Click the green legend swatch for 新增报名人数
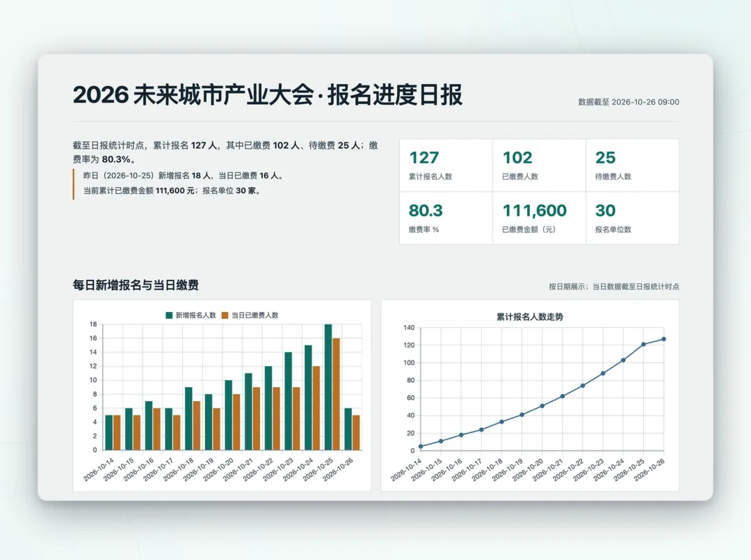This screenshot has height=560, width=751. point(169,315)
